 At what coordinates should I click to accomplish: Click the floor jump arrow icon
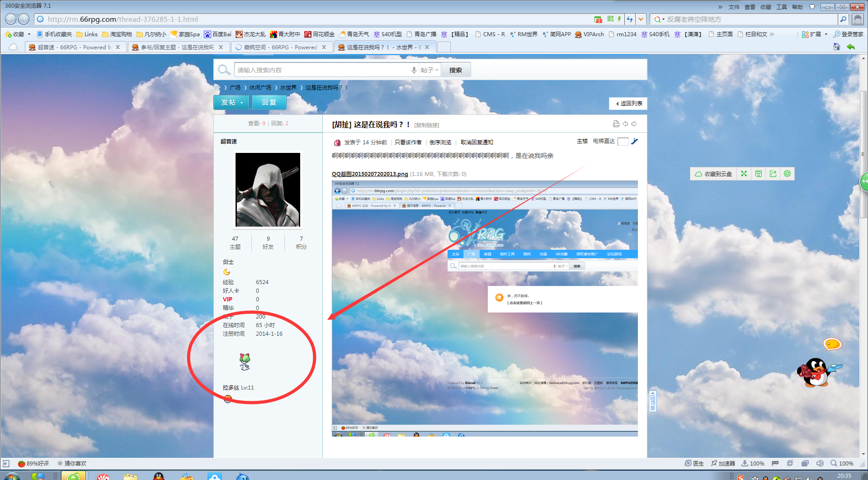point(634,142)
